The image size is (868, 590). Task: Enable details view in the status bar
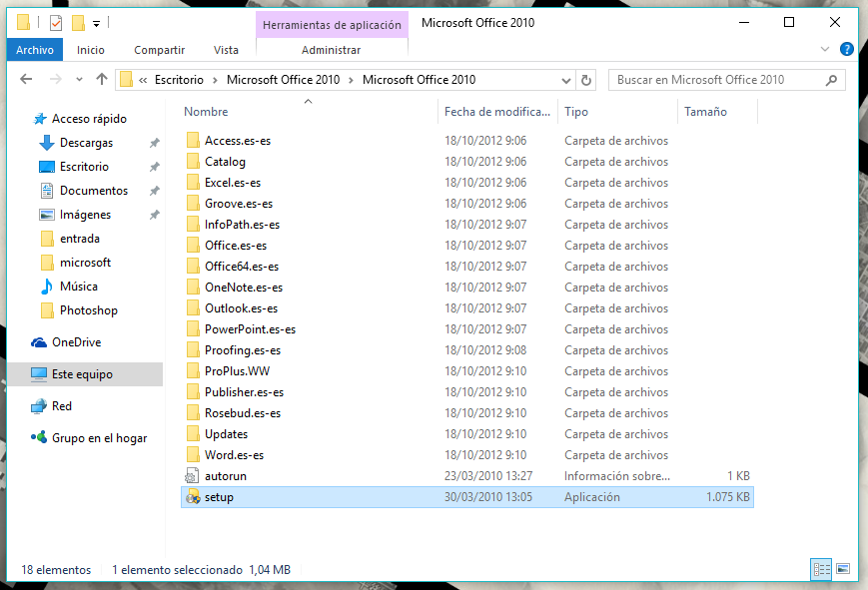821,569
